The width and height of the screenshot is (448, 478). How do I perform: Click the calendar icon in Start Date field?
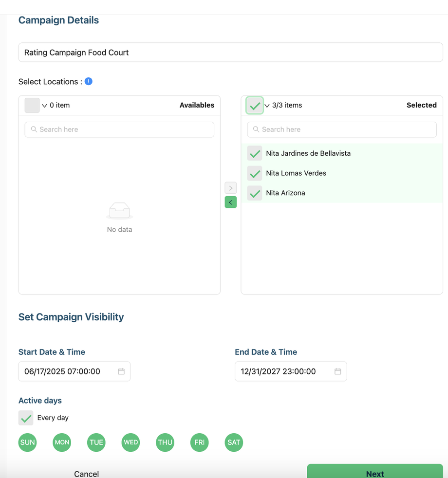pyautogui.click(x=121, y=371)
